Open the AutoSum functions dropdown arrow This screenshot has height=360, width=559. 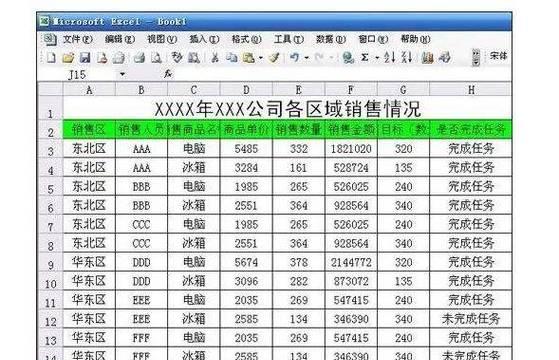(x=376, y=58)
